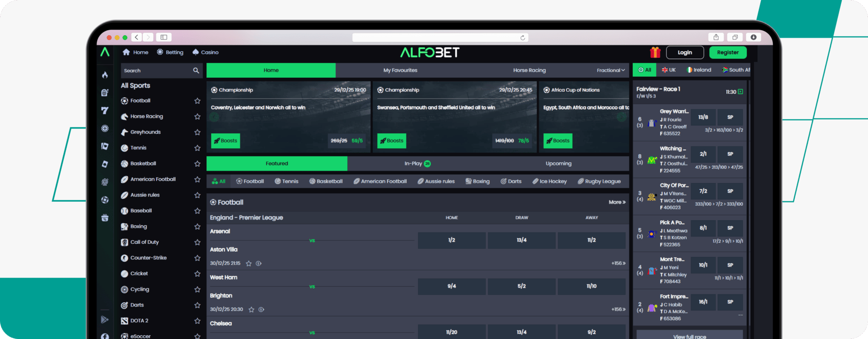The image size is (868, 339).
Task: Favourite Basketball with its star
Action: point(197,164)
